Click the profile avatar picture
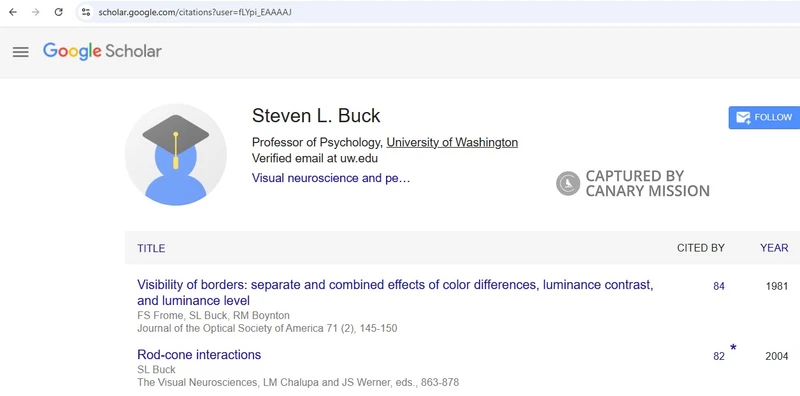Image resolution: width=800 pixels, height=396 pixels. (176, 155)
